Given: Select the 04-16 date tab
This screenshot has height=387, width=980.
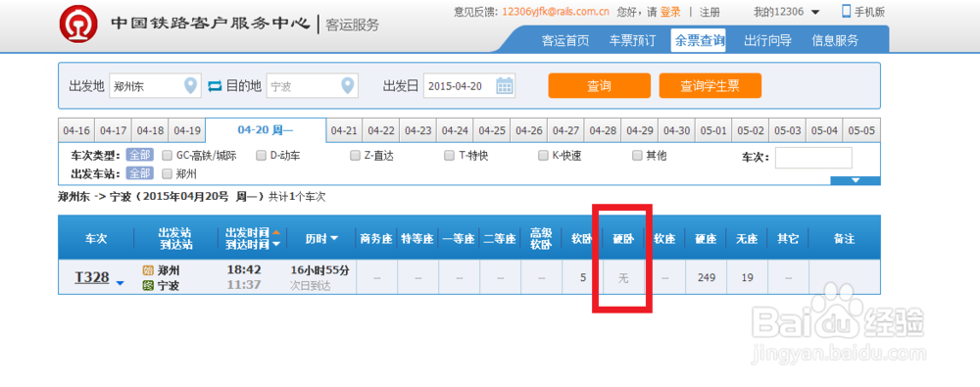Looking at the screenshot, I should [76, 130].
